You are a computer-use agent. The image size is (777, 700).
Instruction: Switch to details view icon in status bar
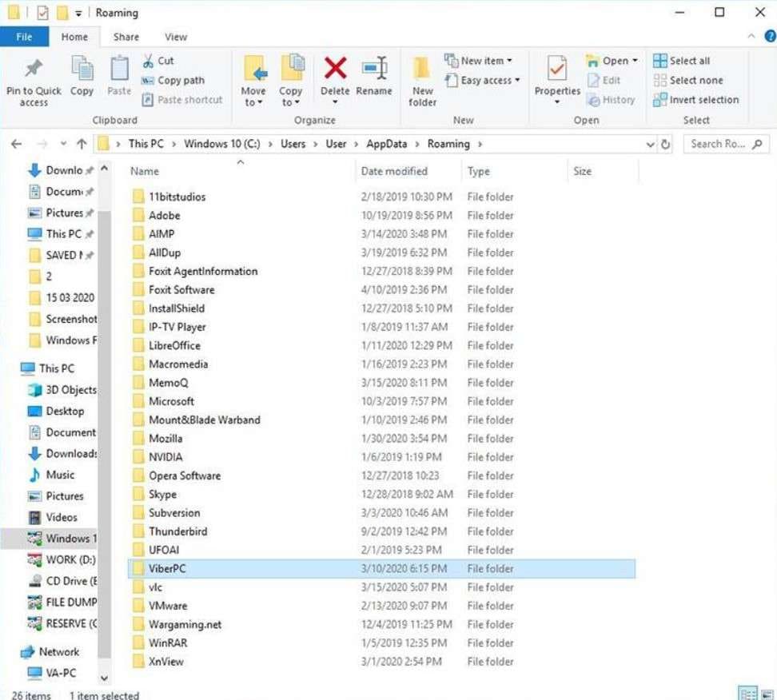point(747,694)
